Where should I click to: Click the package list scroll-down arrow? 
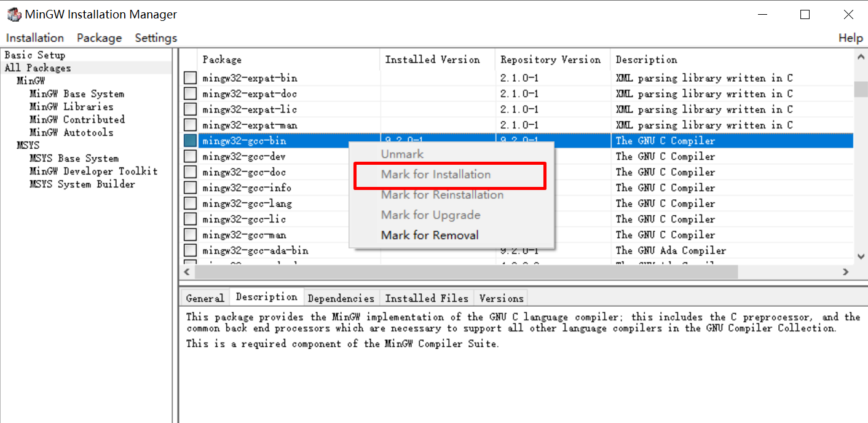pyautogui.click(x=861, y=256)
